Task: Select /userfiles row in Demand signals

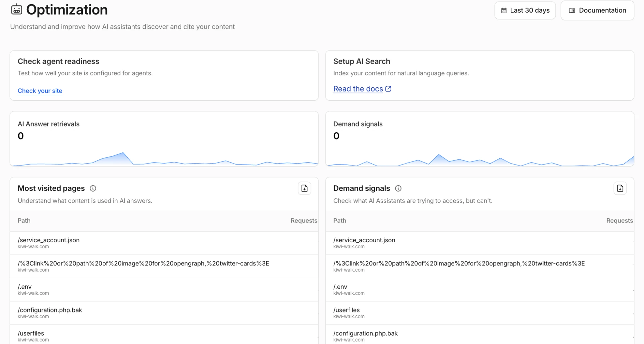Action: (x=480, y=313)
